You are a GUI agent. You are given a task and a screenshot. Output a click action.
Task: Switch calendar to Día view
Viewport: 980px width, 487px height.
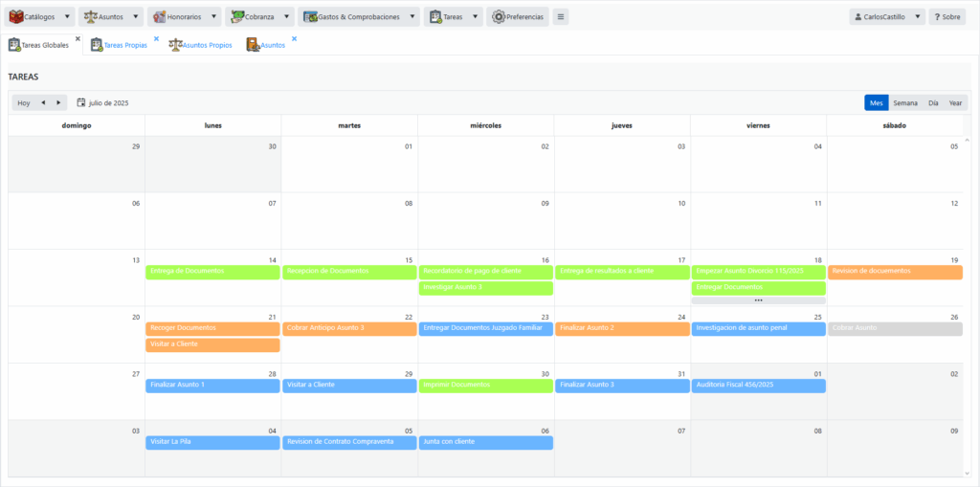pos(933,102)
